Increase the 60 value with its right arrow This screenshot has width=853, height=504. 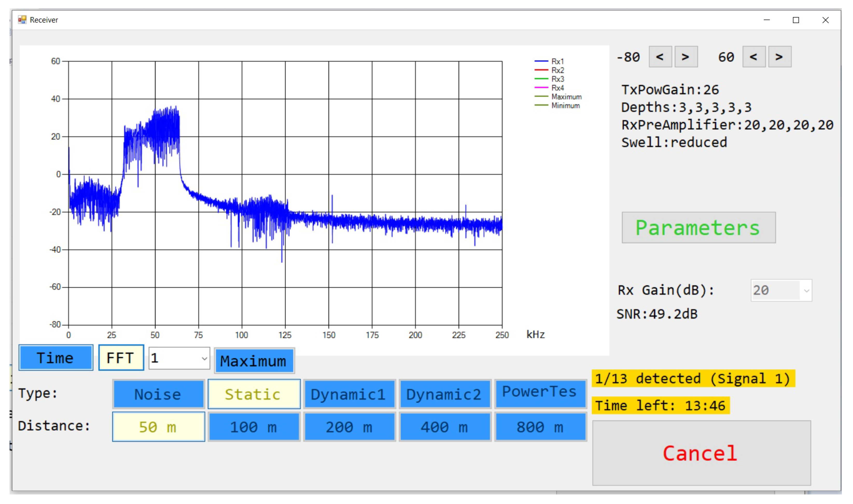[x=780, y=56]
